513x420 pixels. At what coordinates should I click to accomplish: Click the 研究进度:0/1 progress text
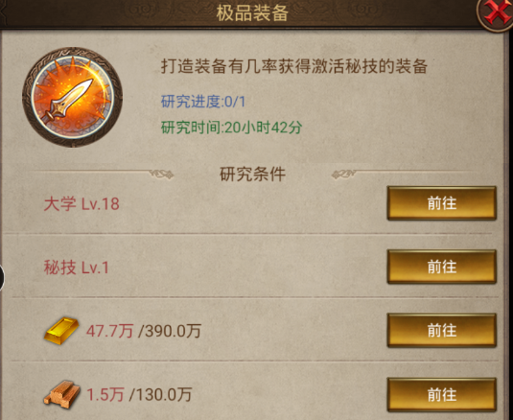click(x=203, y=102)
